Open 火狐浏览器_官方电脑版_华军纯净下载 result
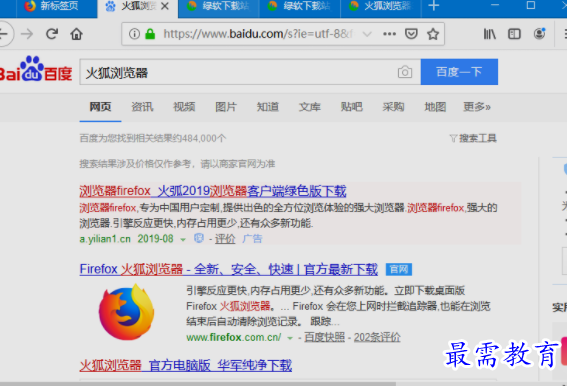567x386 pixels. pos(186,365)
